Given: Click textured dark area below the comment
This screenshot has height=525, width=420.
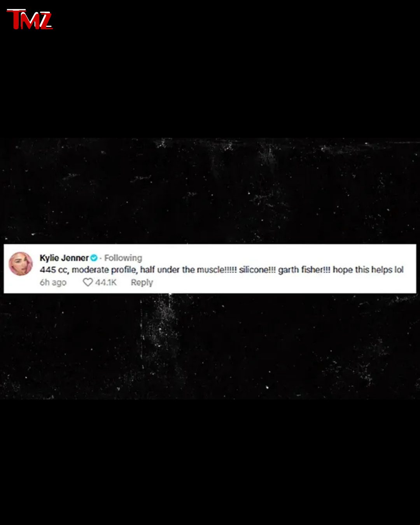Looking at the screenshot, I should [210, 346].
